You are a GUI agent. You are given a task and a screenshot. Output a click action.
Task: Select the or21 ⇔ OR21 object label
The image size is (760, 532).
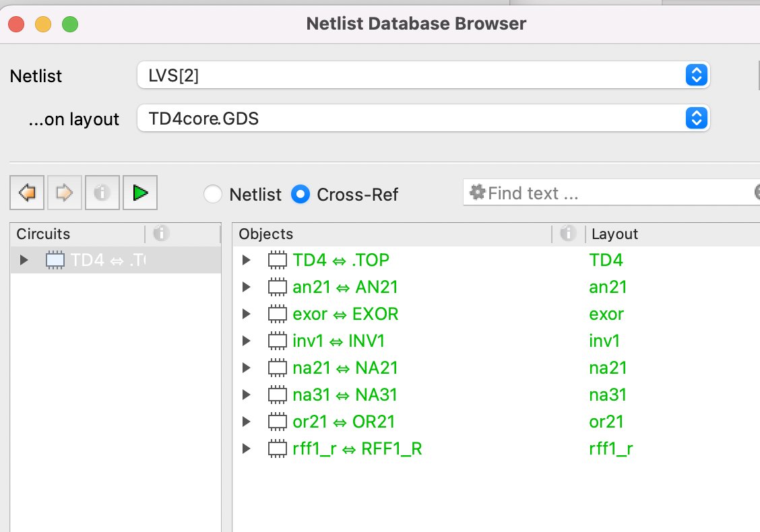[344, 422]
